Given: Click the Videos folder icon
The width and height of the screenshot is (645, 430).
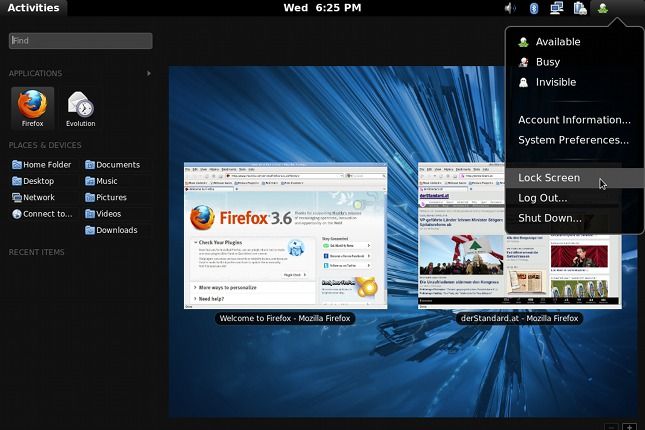Looking at the screenshot, I should pyautogui.click(x=90, y=214).
